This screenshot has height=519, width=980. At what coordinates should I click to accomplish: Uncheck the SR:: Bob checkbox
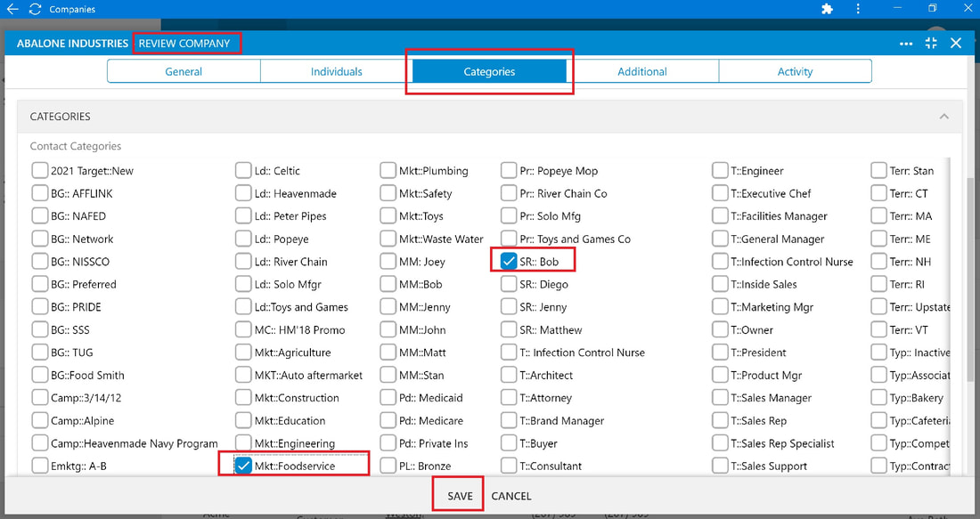[x=509, y=262]
